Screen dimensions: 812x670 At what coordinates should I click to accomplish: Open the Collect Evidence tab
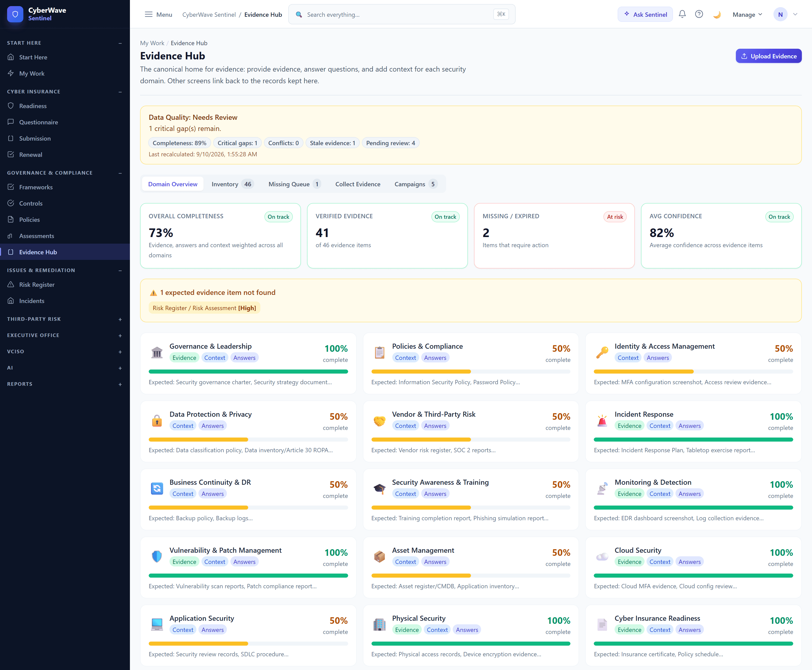point(358,184)
